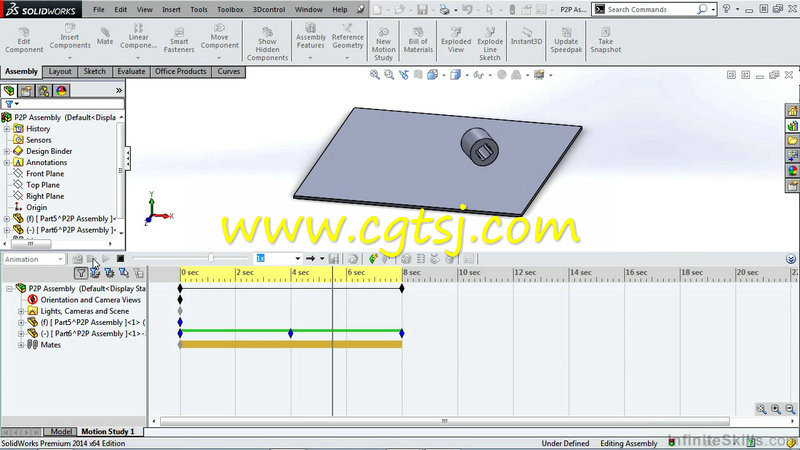Viewport: 800px width, 450px height.
Task: Switch to the Evaluate tab
Action: click(131, 71)
